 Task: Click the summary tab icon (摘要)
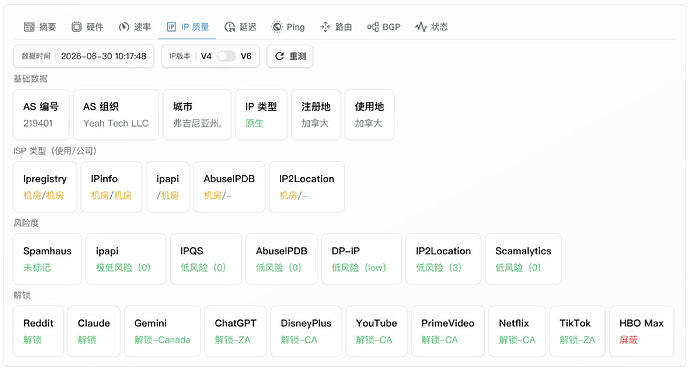pos(29,27)
